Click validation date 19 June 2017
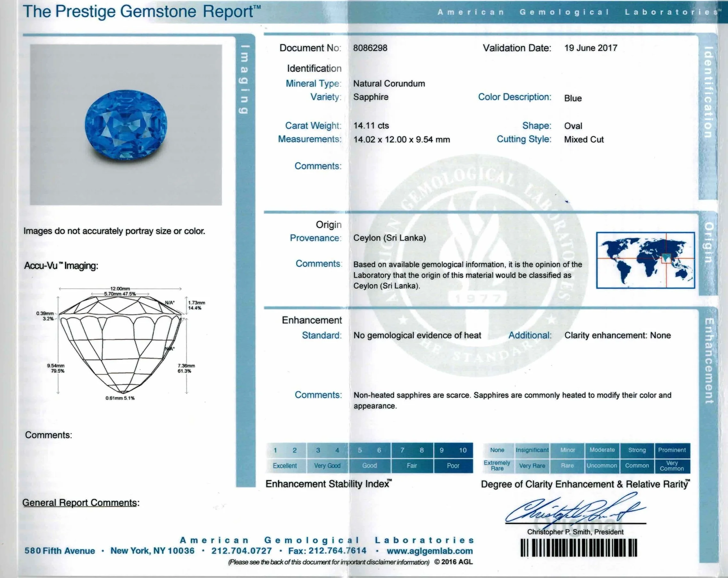Viewport: 728px width, 578px height. [x=591, y=48]
